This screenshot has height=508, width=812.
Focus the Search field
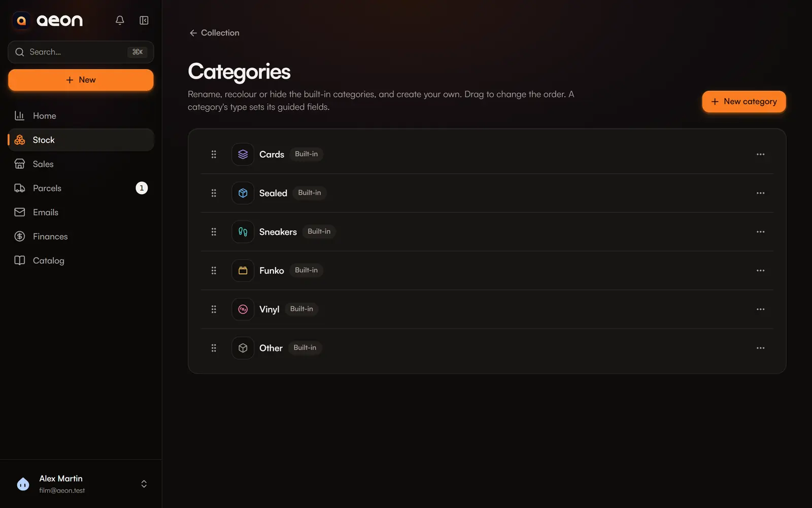click(x=81, y=52)
